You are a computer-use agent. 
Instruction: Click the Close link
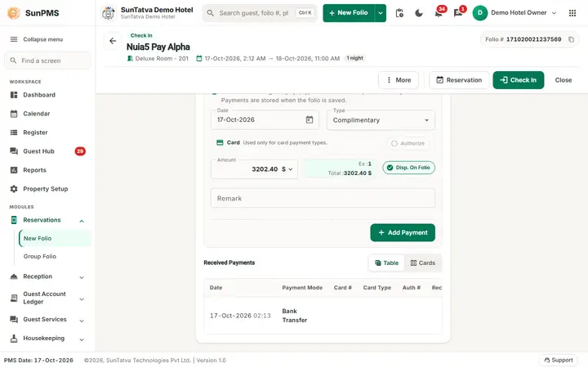563,80
